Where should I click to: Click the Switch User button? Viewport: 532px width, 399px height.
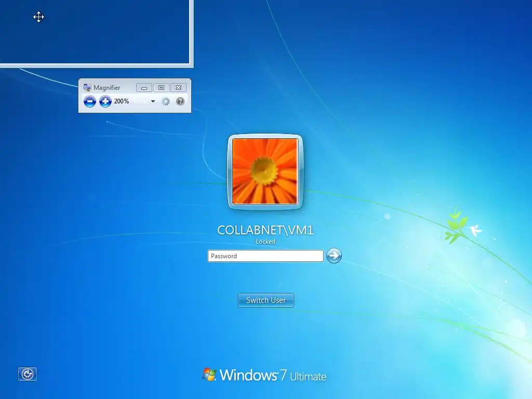pyautogui.click(x=266, y=300)
